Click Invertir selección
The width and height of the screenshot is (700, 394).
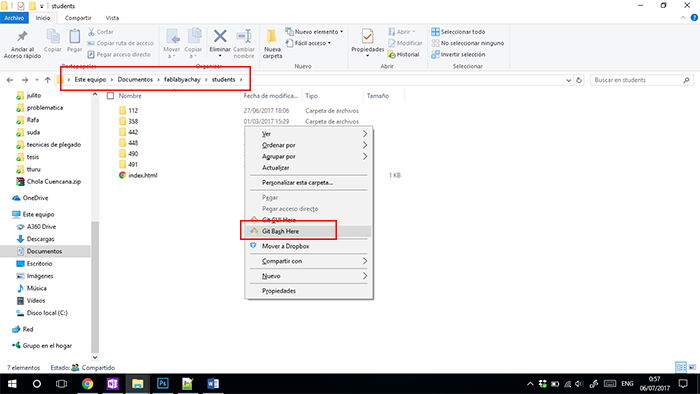tap(458, 54)
